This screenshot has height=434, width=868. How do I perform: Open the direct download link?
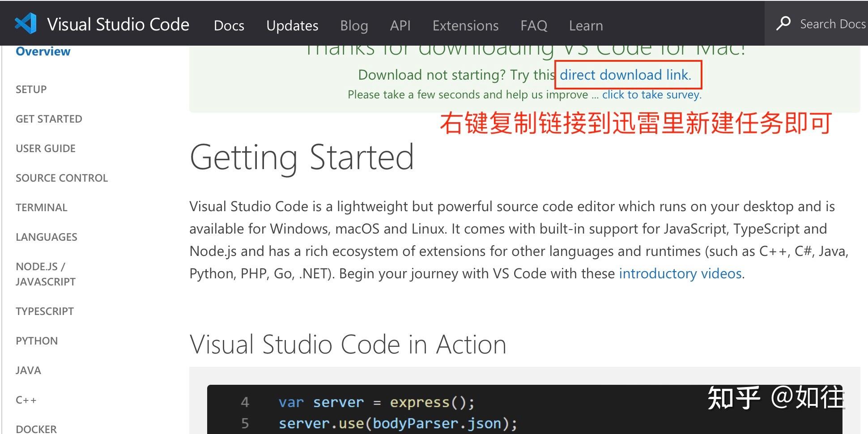click(x=625, y=75)
